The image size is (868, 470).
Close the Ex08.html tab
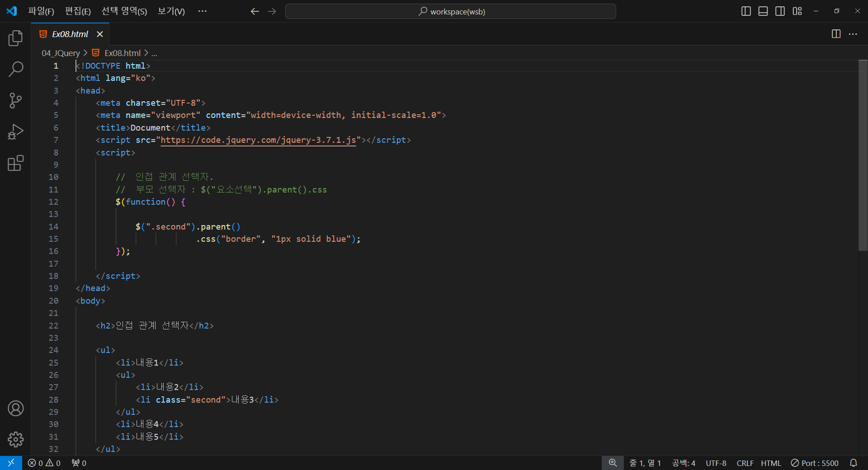pos(100,34)
